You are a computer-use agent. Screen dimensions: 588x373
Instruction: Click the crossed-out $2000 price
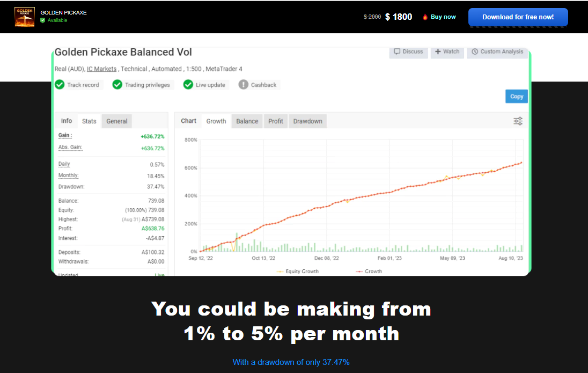[372, 17]
